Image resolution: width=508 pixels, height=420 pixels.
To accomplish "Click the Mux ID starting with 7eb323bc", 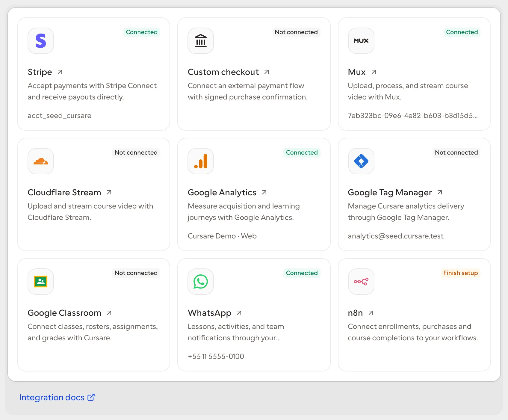I will coord(413,116).
